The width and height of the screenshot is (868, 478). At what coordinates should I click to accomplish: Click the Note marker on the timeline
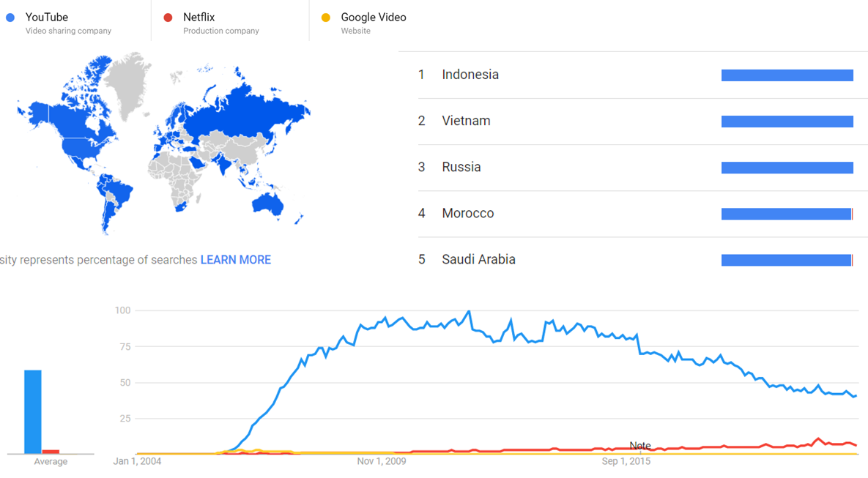tap(640, 446)
